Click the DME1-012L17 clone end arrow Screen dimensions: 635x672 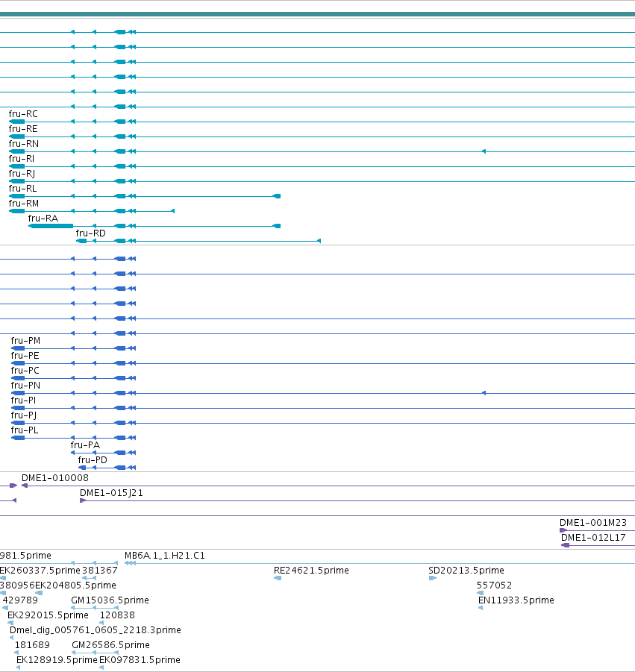point(565,545)
